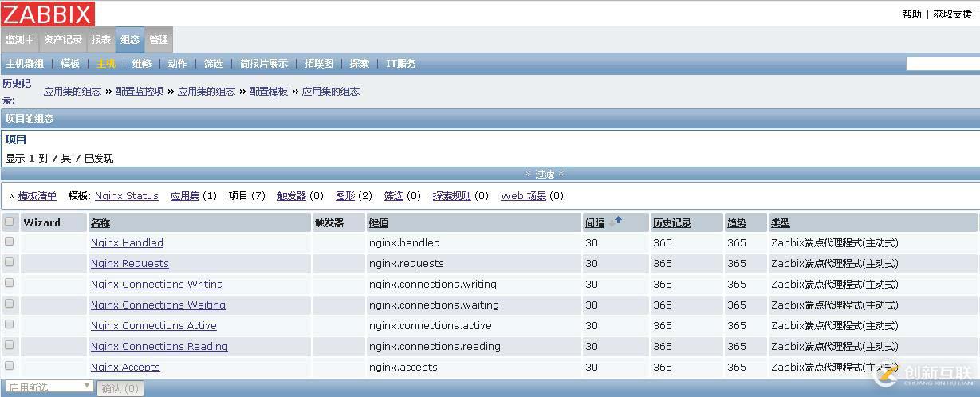Screen dimensions: 980x397
Task: Open the 监测中 main tab
Action: pos(20,40)
